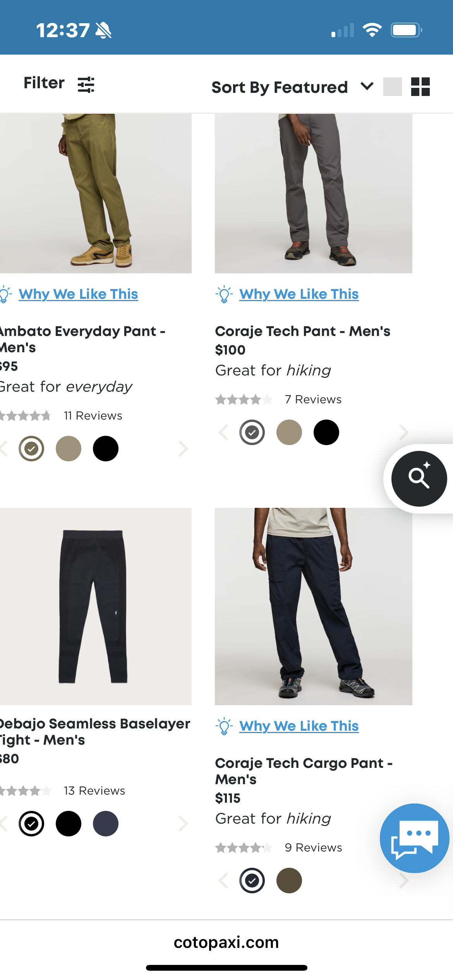Open the Filter menu label
Image resolution: width=453 pixels, height=980 pixels.
click(44, 83)
